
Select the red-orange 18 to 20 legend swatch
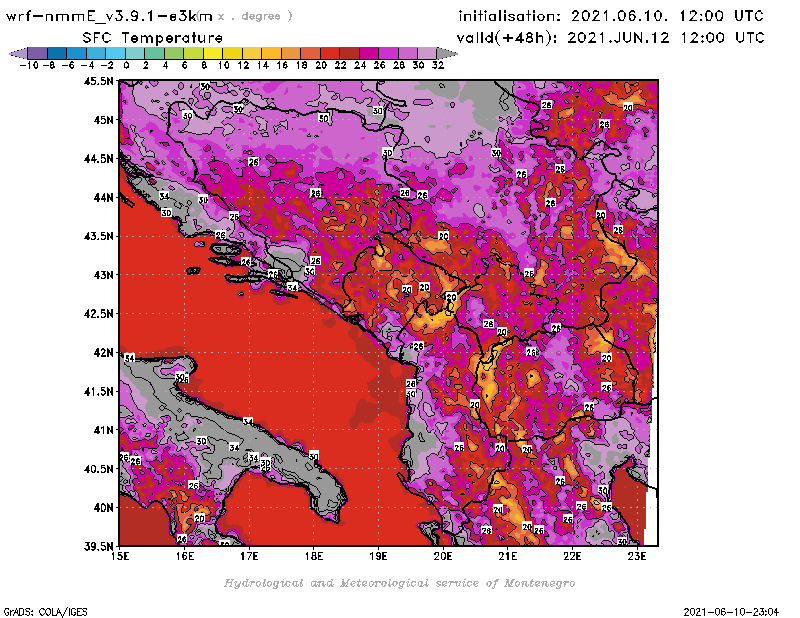(x=310, y=53)
